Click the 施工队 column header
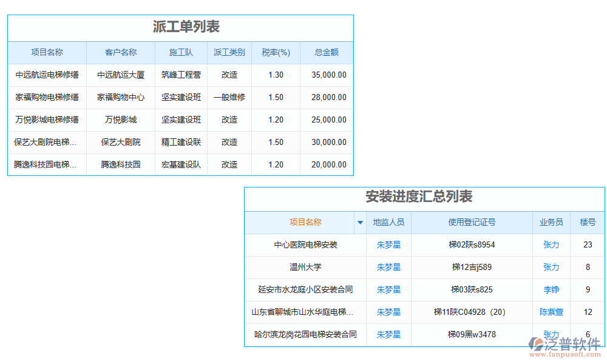The image size is (607, 364). 180,53
